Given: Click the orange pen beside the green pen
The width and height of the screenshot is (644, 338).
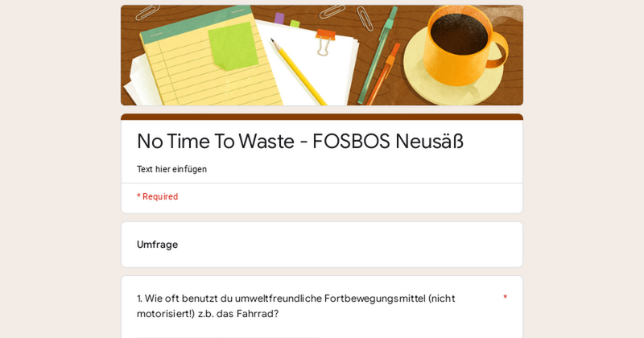Looking at the screenshot, I should pyautogui.click(x=383, y=74).
